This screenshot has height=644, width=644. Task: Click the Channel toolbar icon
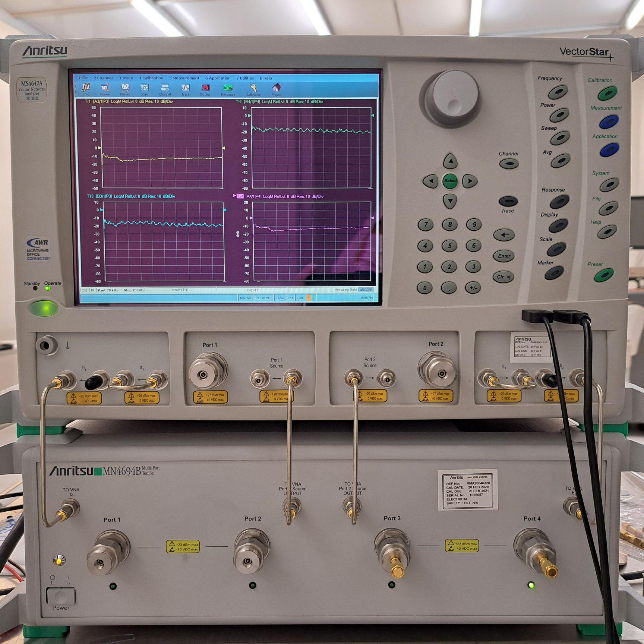pos(165,89)
